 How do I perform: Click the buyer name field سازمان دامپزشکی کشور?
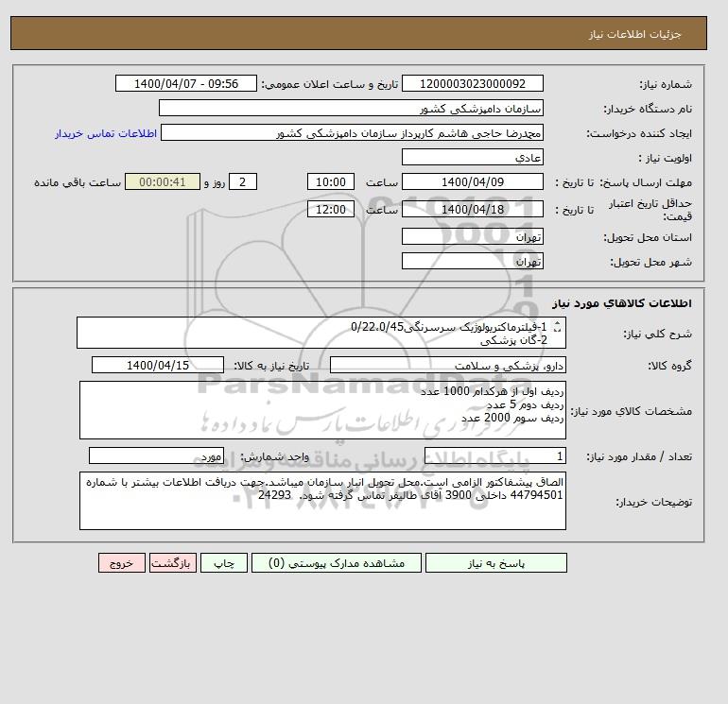[x=351, y=108]
